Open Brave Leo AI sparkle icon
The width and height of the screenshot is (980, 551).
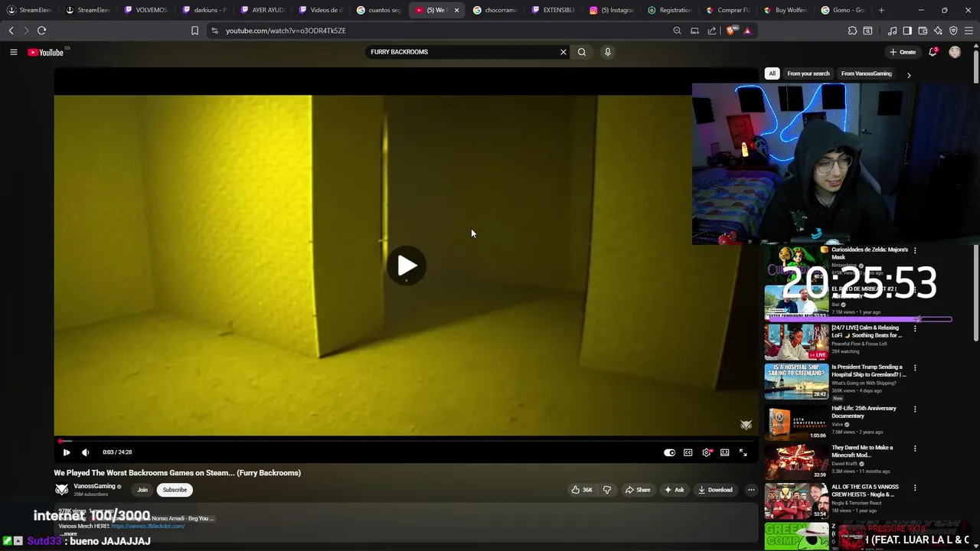[938, 31]
